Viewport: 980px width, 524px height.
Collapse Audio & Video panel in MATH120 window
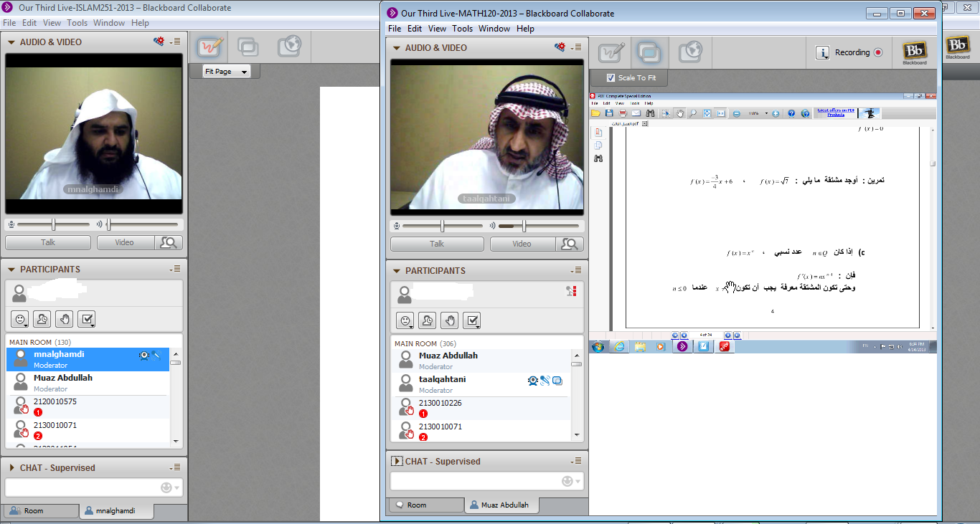click(396, 48)
